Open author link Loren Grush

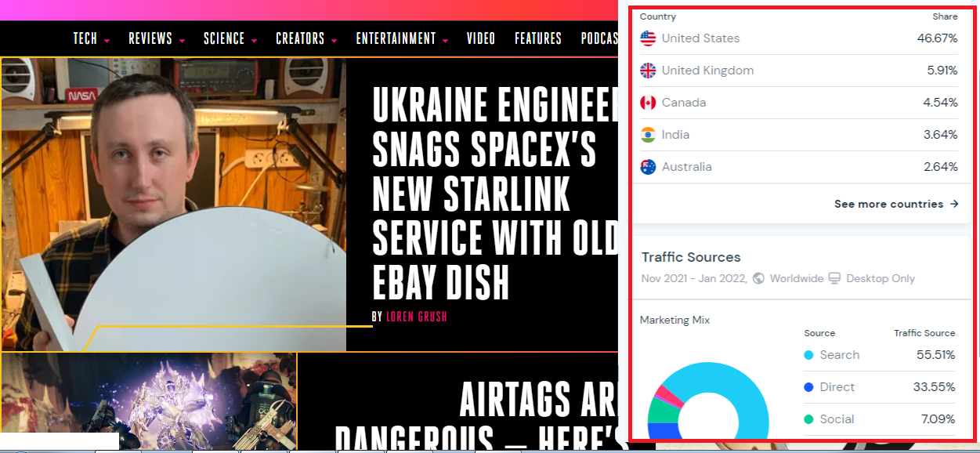pyautogui.click(x=416, y=317)
